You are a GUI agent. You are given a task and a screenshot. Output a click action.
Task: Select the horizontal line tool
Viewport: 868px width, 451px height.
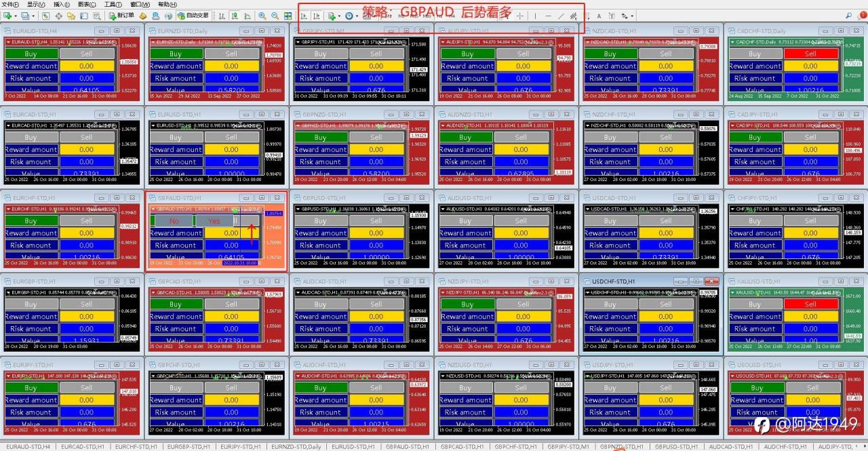(548, 15)
